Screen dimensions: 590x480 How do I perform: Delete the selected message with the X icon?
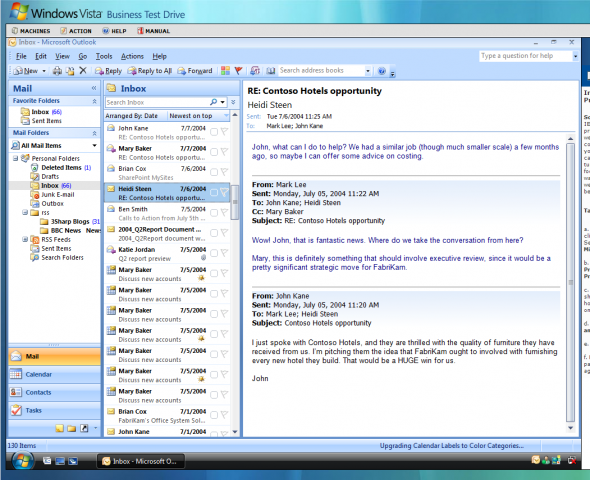click(83, 70)
